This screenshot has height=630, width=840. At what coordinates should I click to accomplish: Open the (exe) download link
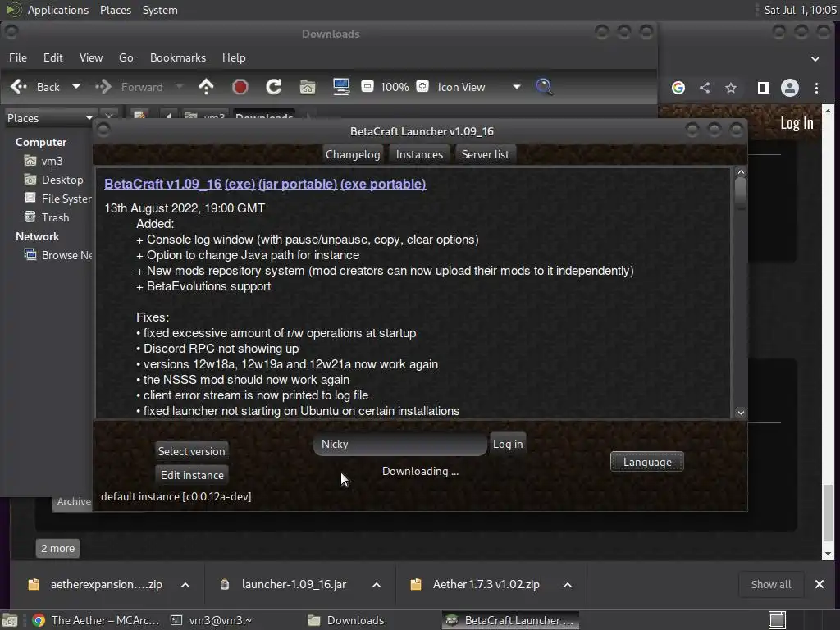240,184
